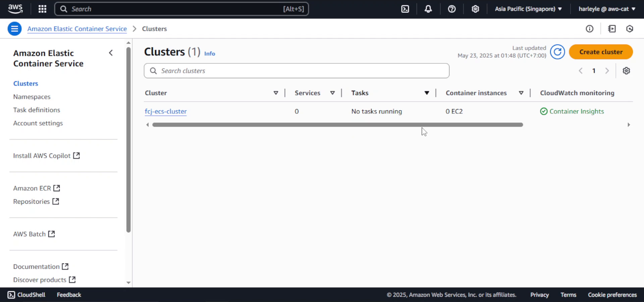The height and width of the screenshot is (302, 644).
Task: Refresh the clusters list
Action: (557, 52)
